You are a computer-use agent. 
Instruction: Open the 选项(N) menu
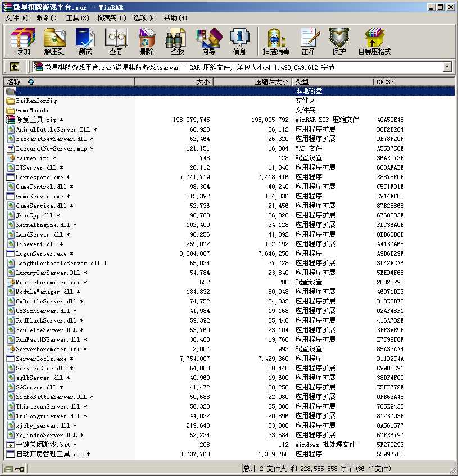pos(145,18)
